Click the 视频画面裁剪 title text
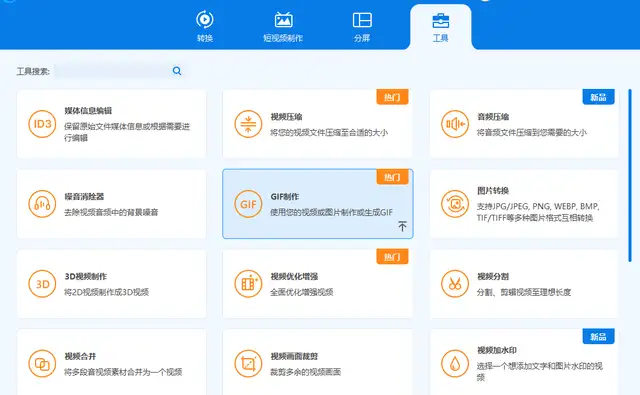640x395 pixels. pos(294,357)
